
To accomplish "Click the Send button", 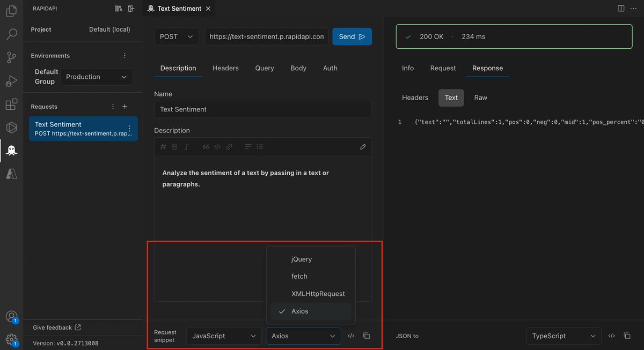I will coord(352,36).
